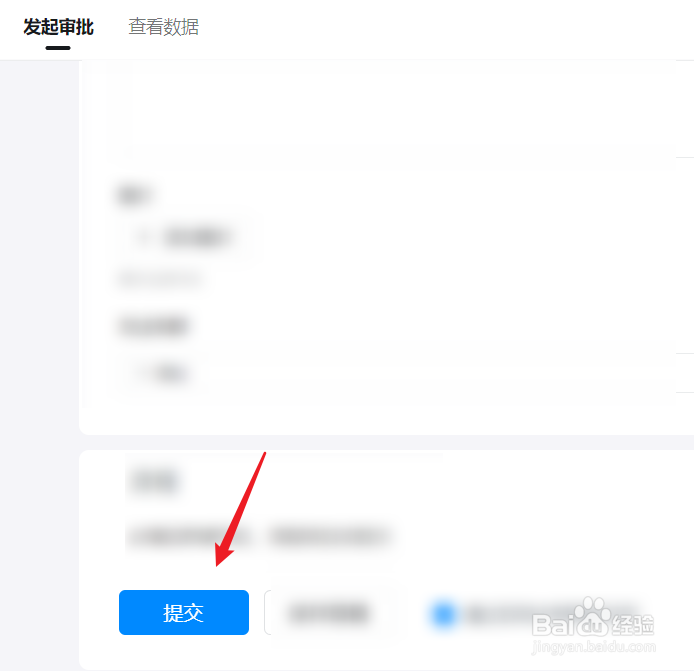Click the blurred bold label in form middle
Image resolution: width=694 pixels, height=671 pixels.
[153, 326]
